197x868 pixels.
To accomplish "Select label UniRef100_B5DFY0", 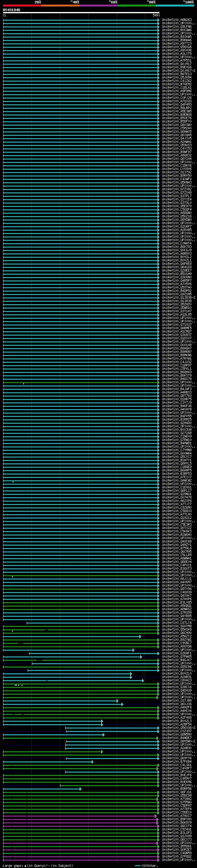I will coord(177,121).
